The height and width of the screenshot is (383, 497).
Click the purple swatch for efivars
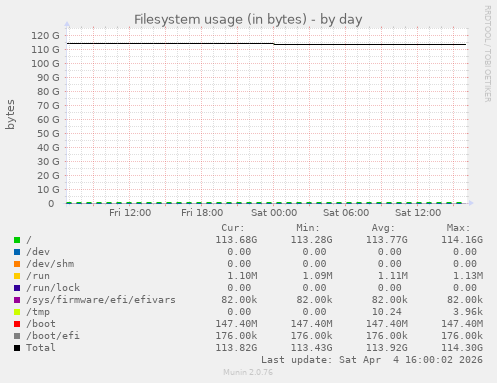[17, 300]
